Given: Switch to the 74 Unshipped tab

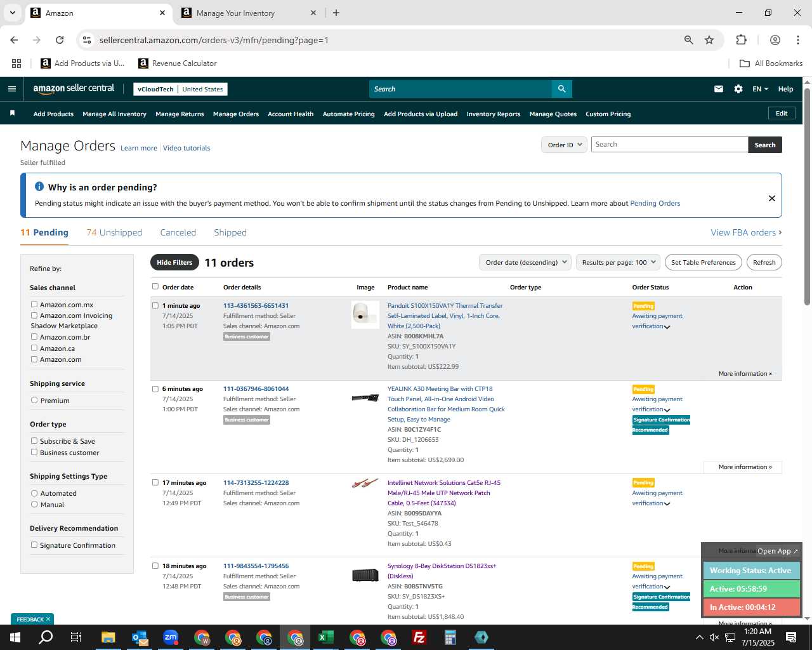Looking at the screenshot, I should 114,232.
